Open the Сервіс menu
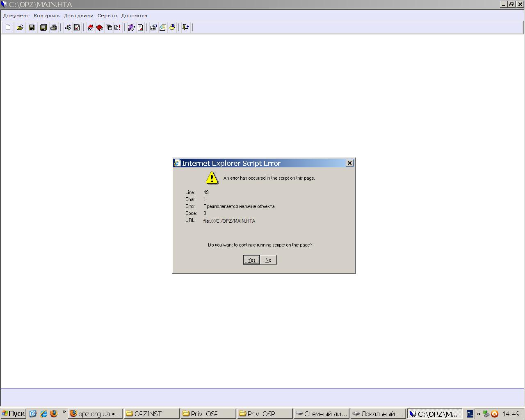525x420 pixels. (107, 16)
